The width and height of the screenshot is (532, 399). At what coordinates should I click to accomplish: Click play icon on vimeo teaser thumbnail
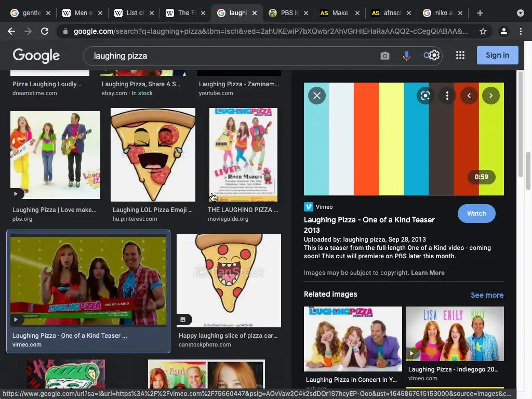tap(16, 320)
